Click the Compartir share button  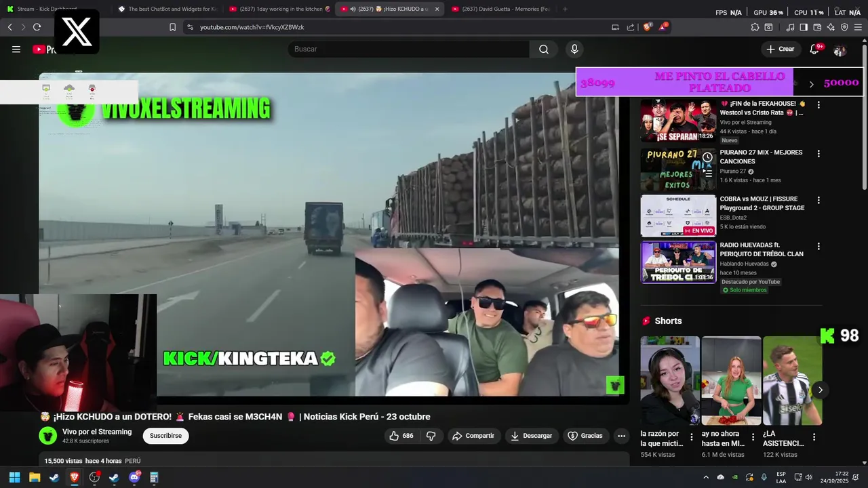pyautogui.click(x=473, y=436)
